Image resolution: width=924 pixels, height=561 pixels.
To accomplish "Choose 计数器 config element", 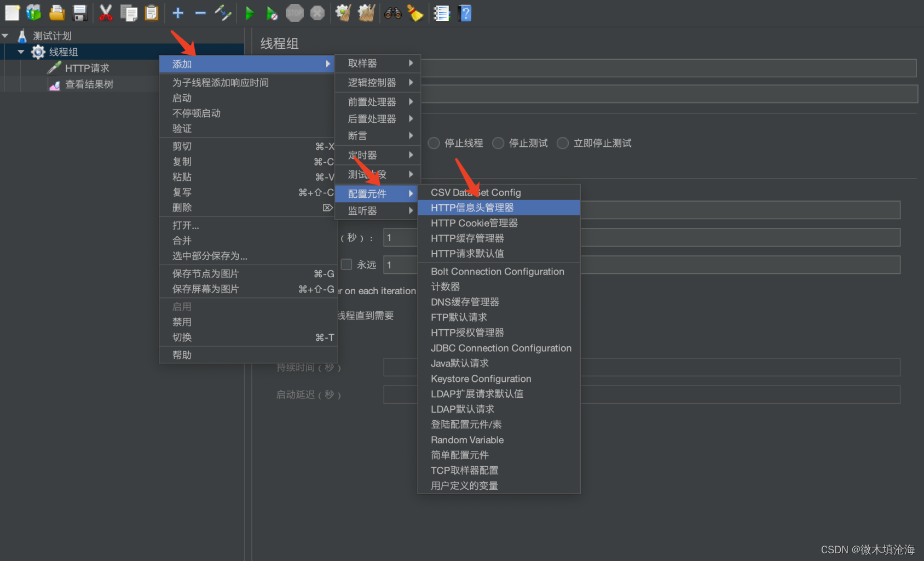I will [x=499, y=287].
